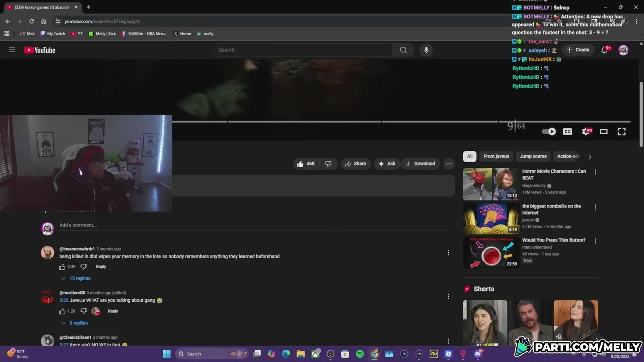This screenshot has height=362, width=644.
Task: Open the Mail bookmark
Action: pos(27,34)
